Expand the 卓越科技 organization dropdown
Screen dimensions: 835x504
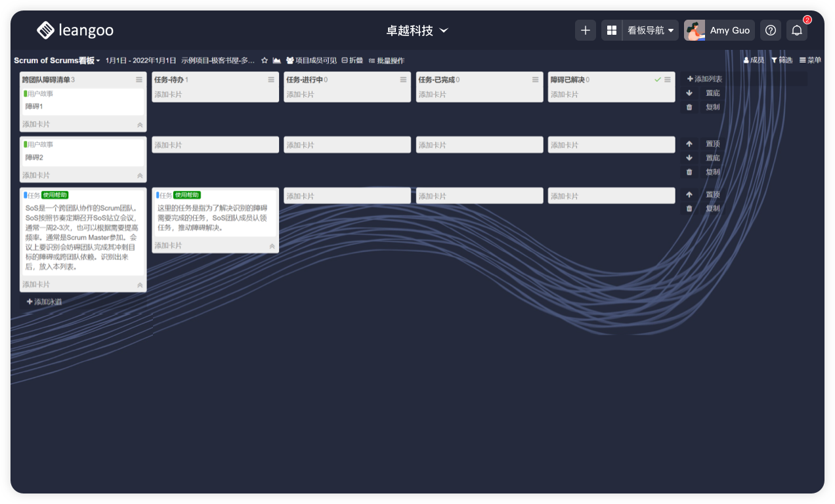(x=417, y=31)
